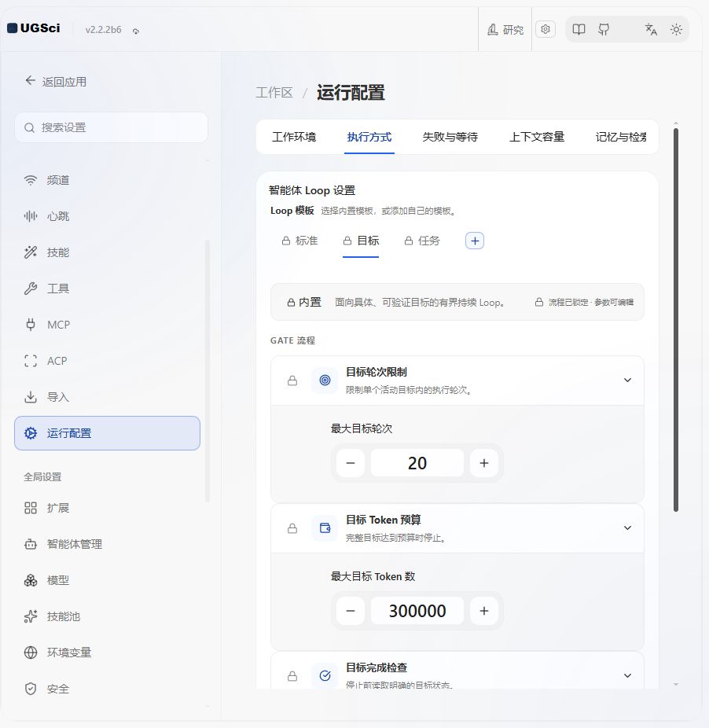The width and height of the screenshot is (709, 728).
Task: Edit the 300000 token value field
Action: pos(417,611)
